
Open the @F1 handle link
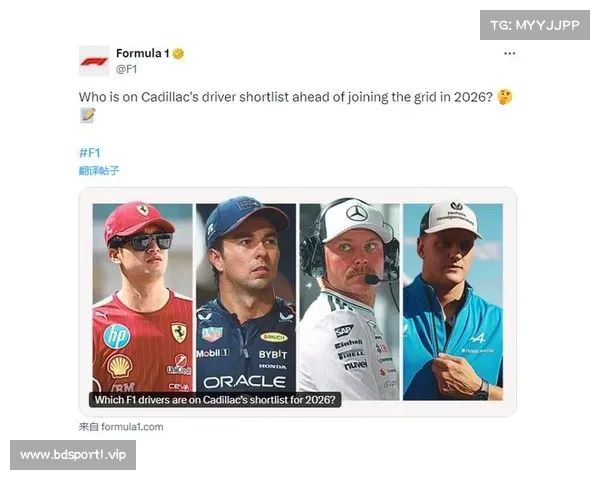126,69
